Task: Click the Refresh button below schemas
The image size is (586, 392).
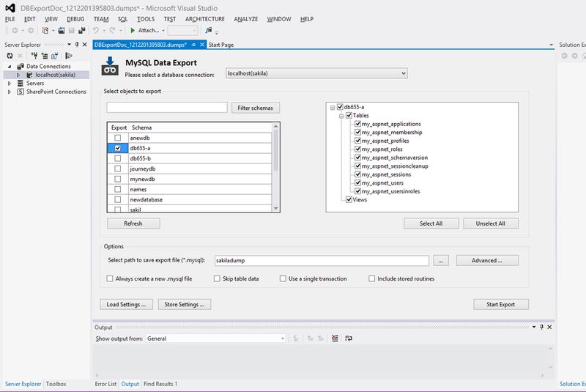Action: click(x=133, y=223)
